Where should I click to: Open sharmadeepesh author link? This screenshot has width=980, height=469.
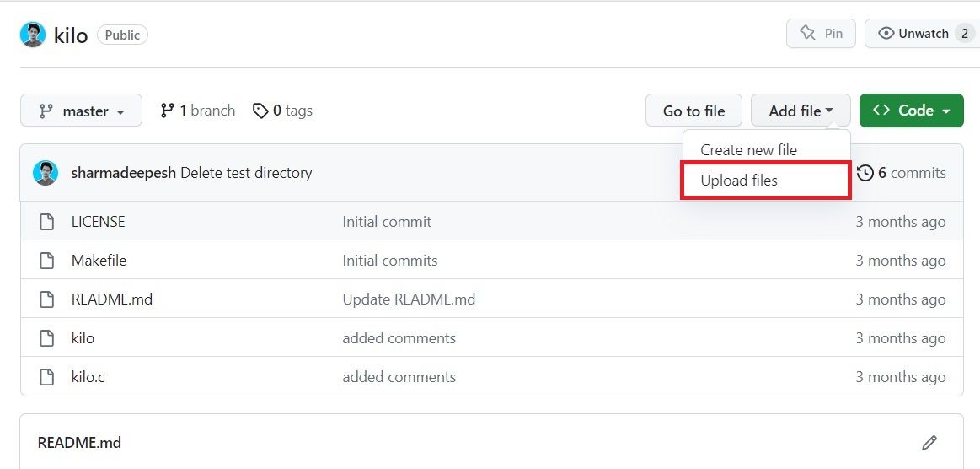pos(124,173)
